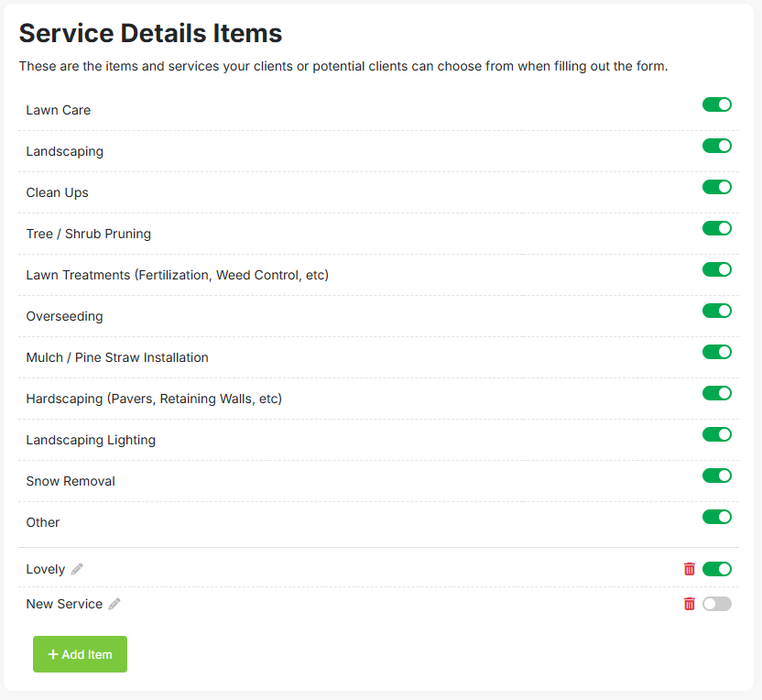Click the trash icon for Lovely
Viewport: 762px width, 700px height.
coord(689,568)
